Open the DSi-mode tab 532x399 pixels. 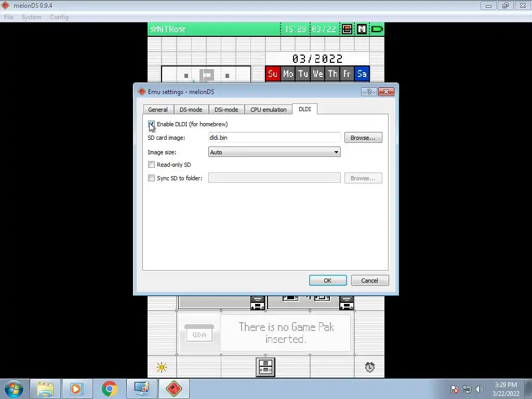pyautogui.click(x=227, y=110)
